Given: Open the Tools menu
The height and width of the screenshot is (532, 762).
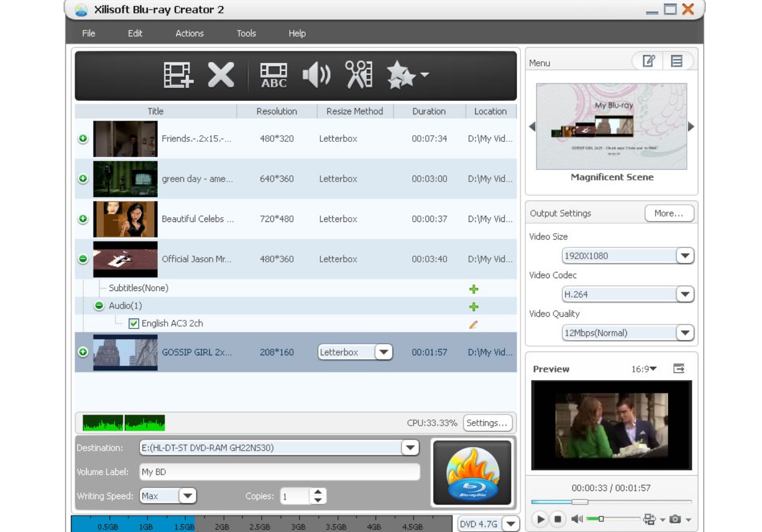Looking at the screenshot, I should (x=246, y=34).
